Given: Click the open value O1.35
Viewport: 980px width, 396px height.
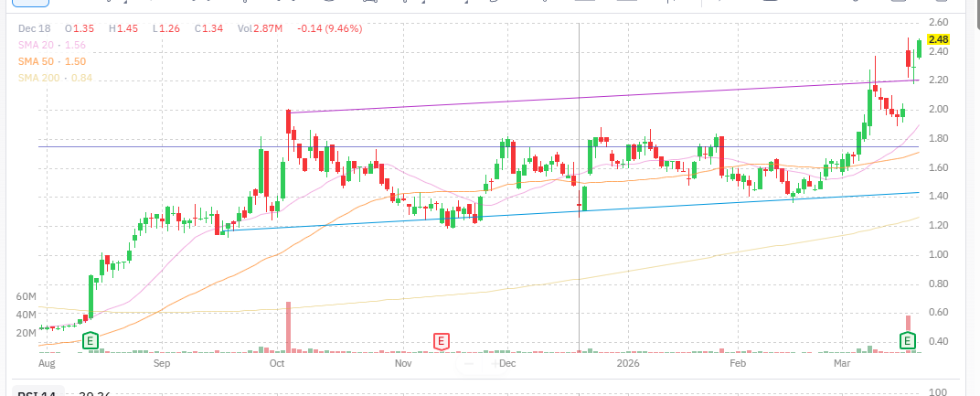Looking at the screenshot, I should [80, 28].
